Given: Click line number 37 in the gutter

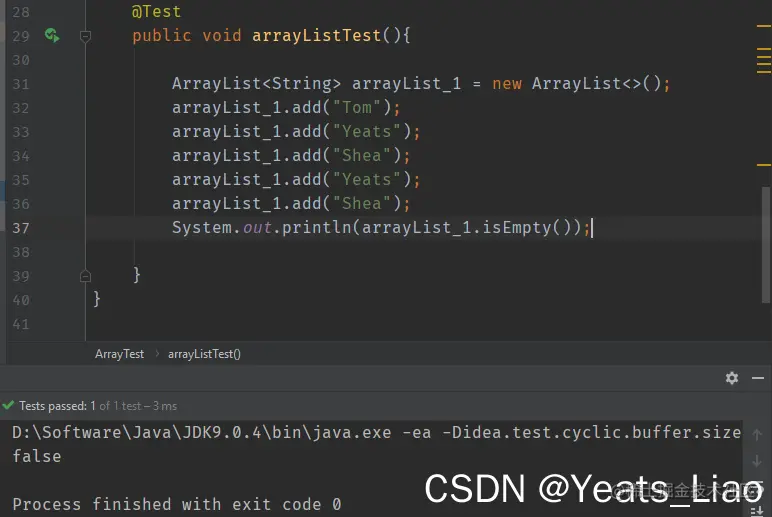Looking at the screenshot, I should [x=21, y=228].
